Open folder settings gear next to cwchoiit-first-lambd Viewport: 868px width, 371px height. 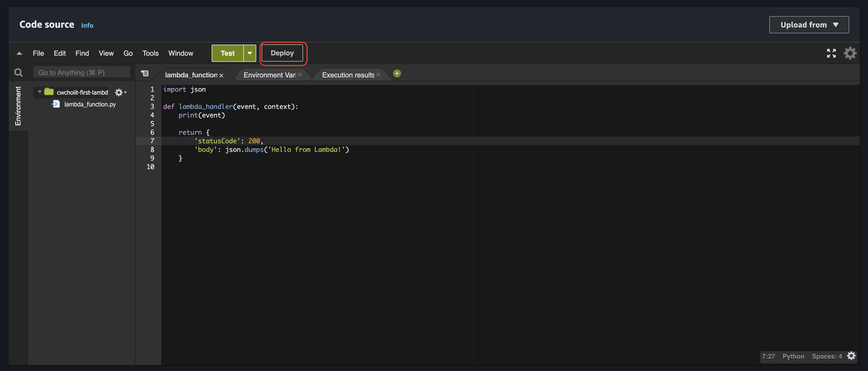pos(119,92)
